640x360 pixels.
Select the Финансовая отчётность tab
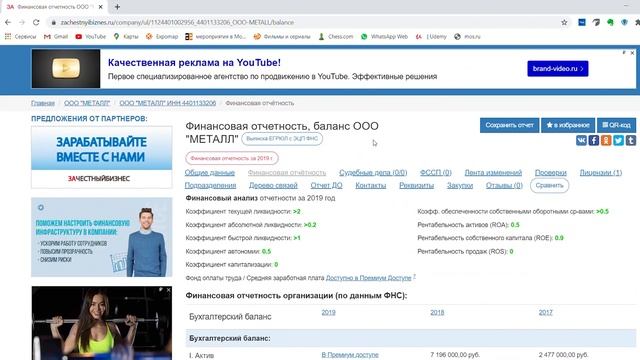tap(287, 173)
